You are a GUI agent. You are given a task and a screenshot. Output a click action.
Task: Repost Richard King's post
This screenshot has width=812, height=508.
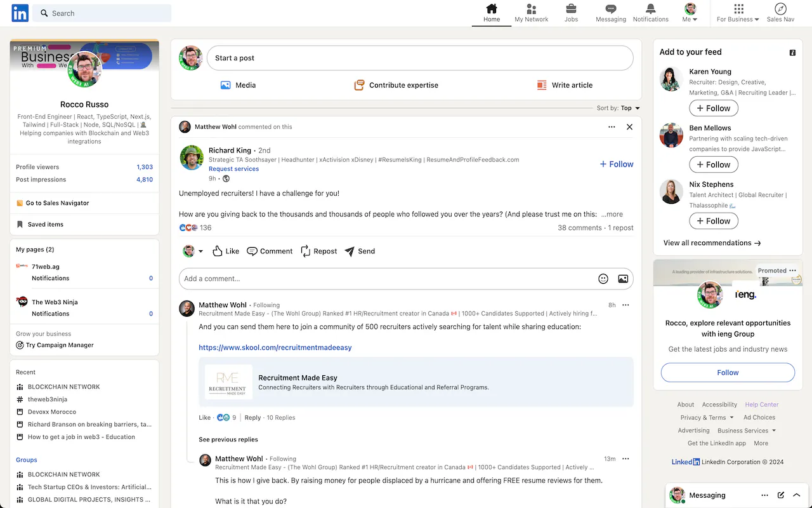[x=318, y=251]
